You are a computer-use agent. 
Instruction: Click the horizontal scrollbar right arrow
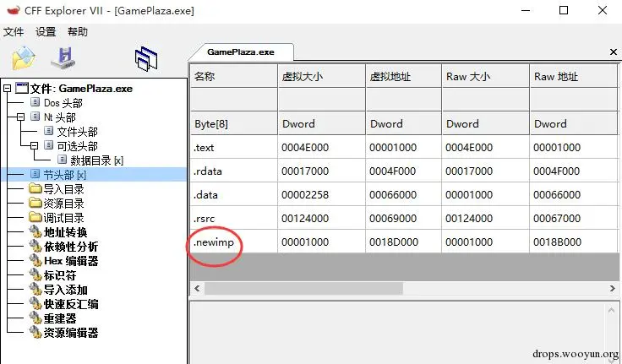pyautogui.click(x=613, y=288)
